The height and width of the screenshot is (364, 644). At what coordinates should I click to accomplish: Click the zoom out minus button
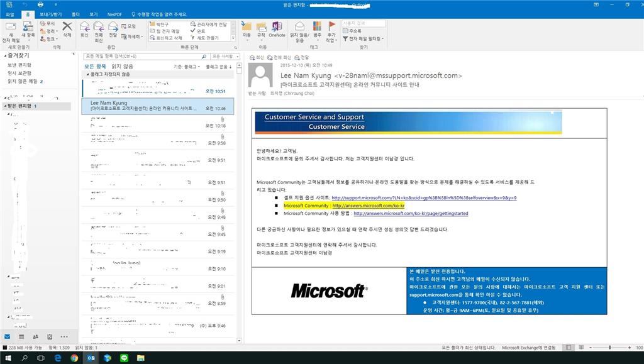[x=591, y=347]
